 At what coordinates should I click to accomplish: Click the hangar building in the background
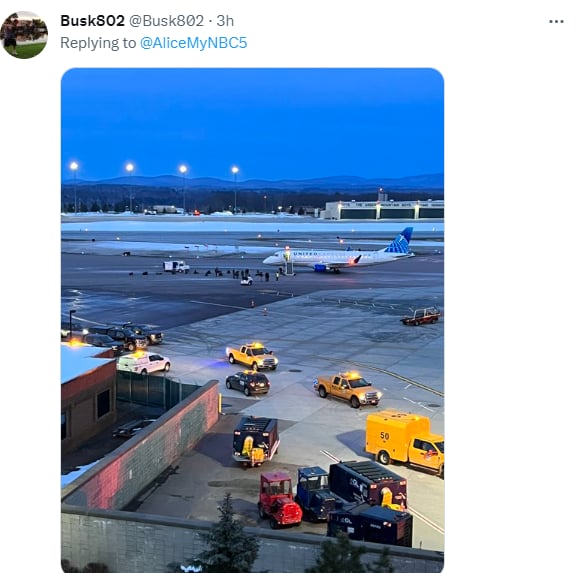tap(383, 209)
